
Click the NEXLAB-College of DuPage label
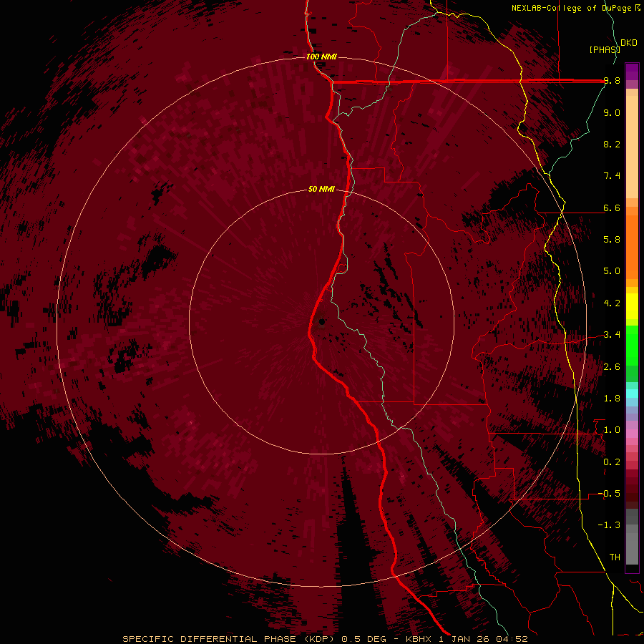pos(572,8)
